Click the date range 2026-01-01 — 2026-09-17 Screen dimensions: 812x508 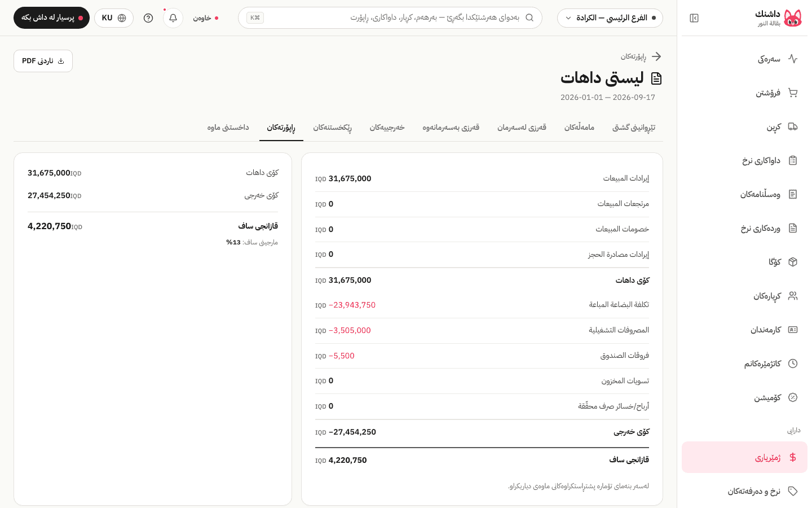pos(608,97)
